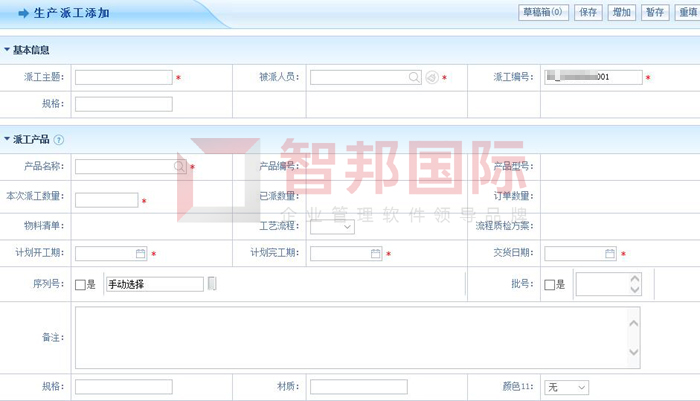Collapse the 基本信息 section

7,50
